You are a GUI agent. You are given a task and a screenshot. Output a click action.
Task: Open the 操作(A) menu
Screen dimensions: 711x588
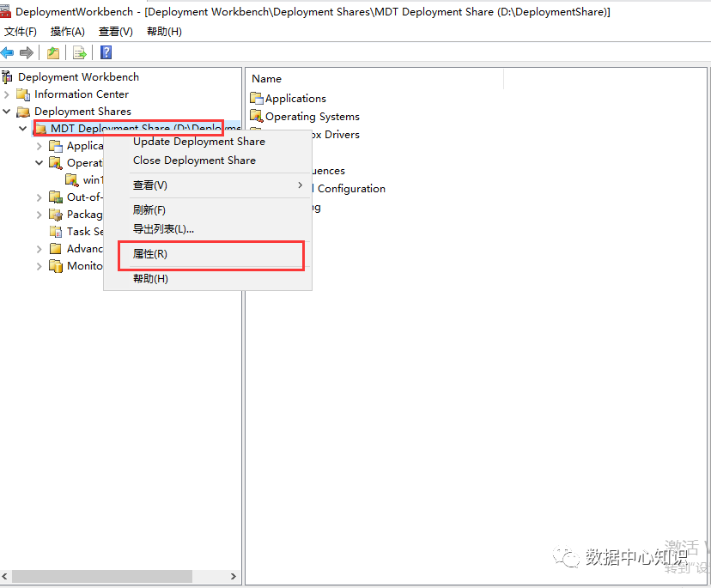(x=68, y=32)
